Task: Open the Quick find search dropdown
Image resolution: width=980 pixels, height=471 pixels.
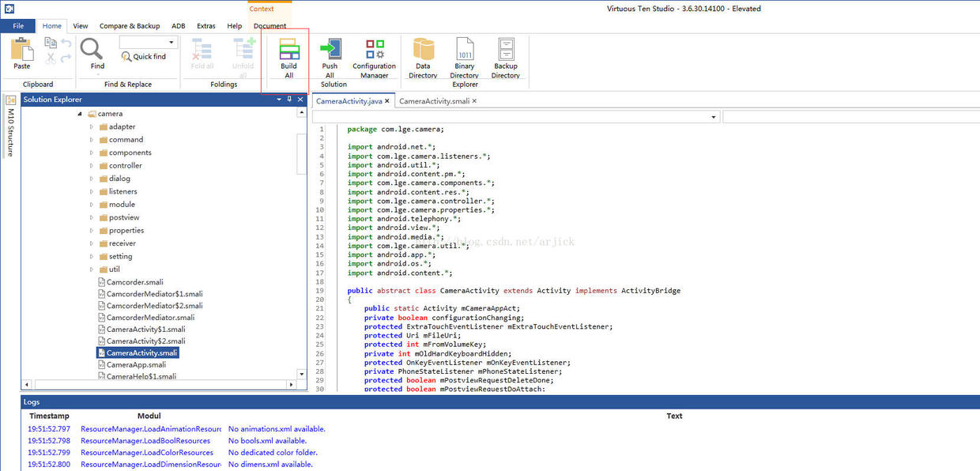Action: coord(171,43)
